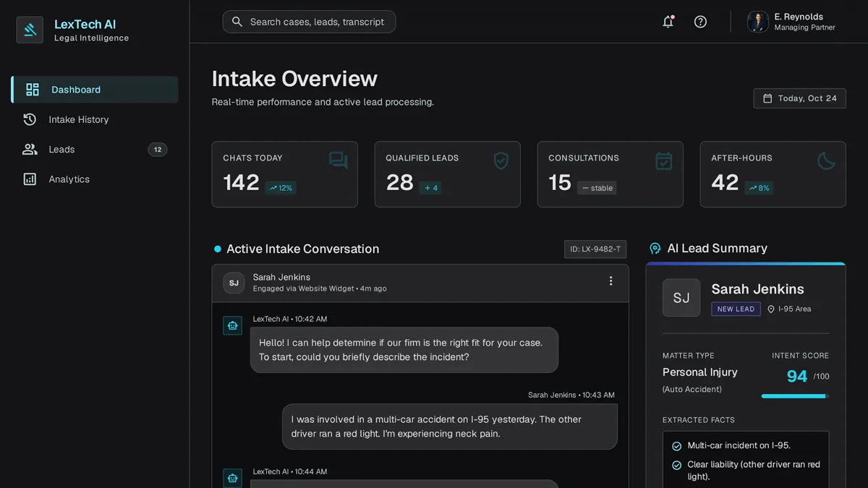
Task: Click the stable badge in Consultations
Action: click(597, 188)
